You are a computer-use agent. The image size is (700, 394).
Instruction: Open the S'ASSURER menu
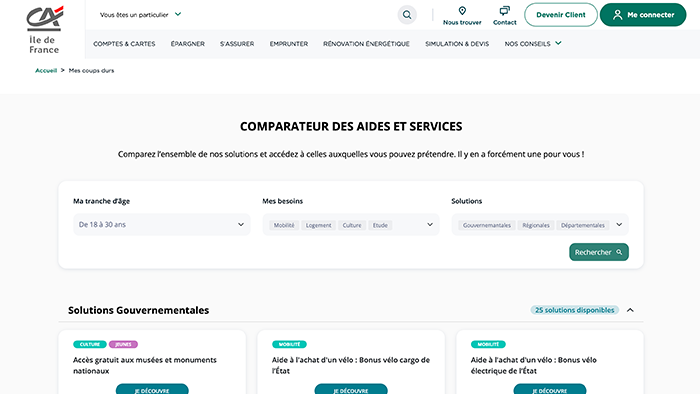click(x=237, y=44)
